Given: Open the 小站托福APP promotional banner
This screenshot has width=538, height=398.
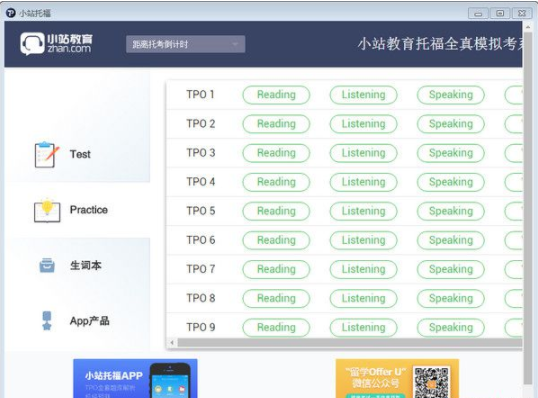Looking at the screenshot, I should coord(135,378).
